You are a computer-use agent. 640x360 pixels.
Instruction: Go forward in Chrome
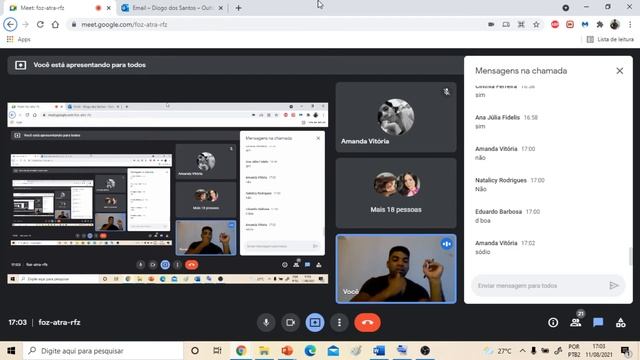25,24
